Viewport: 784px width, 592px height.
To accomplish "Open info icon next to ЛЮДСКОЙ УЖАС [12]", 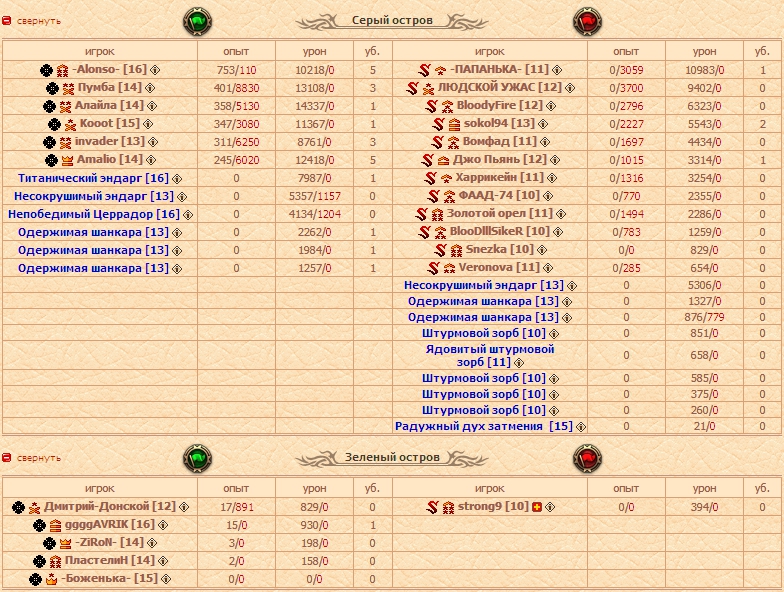I will coord(570,88).
